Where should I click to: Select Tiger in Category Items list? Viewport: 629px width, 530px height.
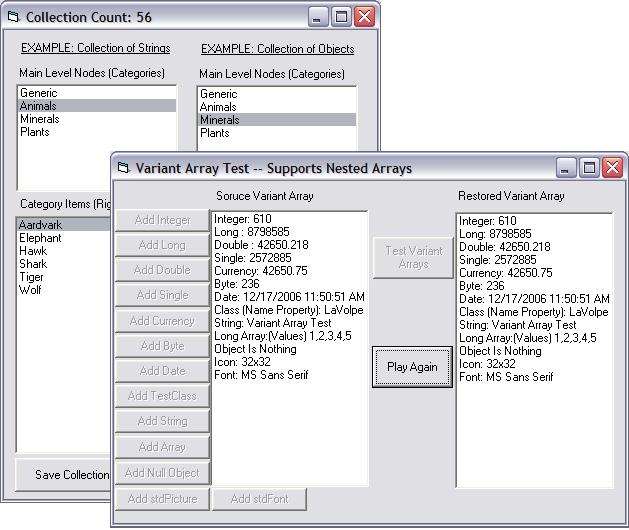(x=32, y=277)
